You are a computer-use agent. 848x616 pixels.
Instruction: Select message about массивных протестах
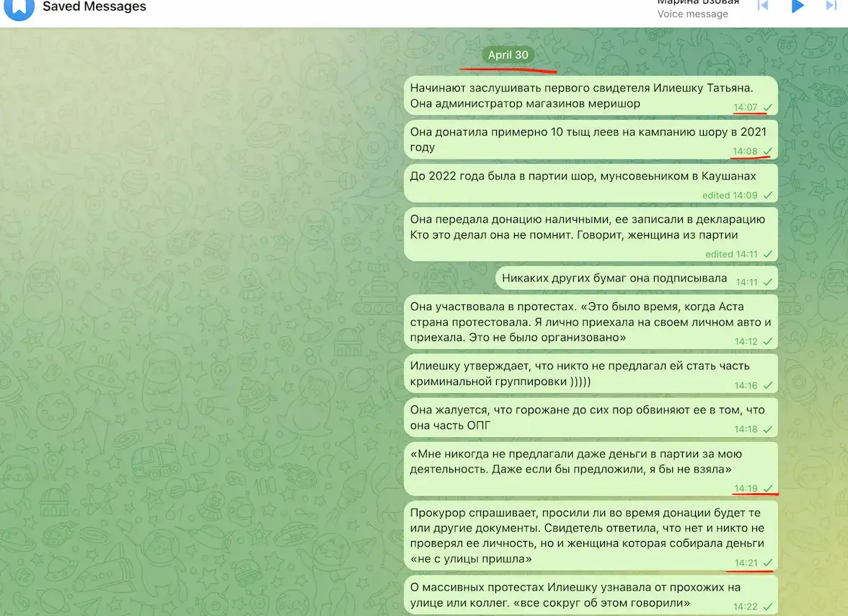pyautogui.click(x=591, y=595)
